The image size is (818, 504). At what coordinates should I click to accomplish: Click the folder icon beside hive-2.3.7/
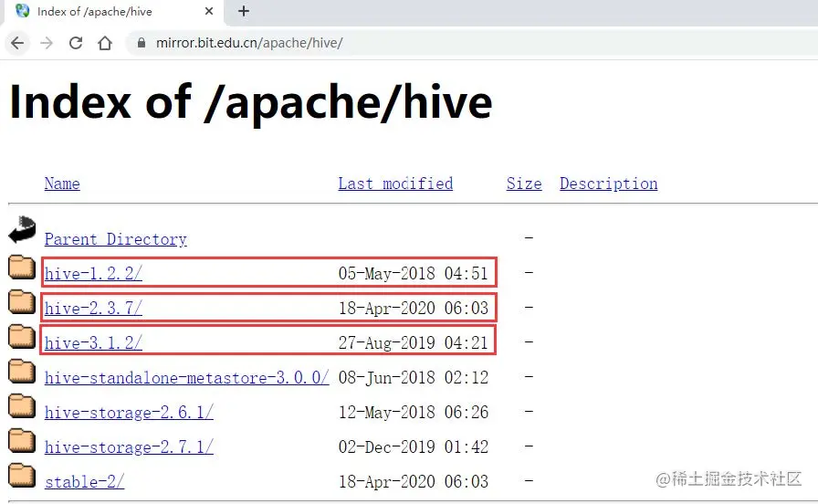click(x=22, y=302)
